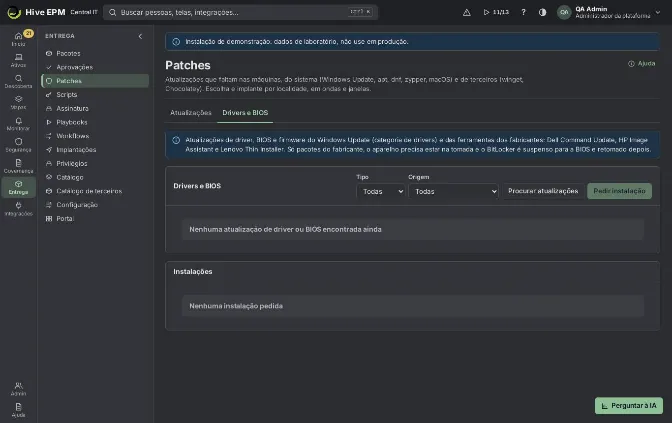Open Workflows in the Entrega menu
672x423 pixels.
(95, 136)
